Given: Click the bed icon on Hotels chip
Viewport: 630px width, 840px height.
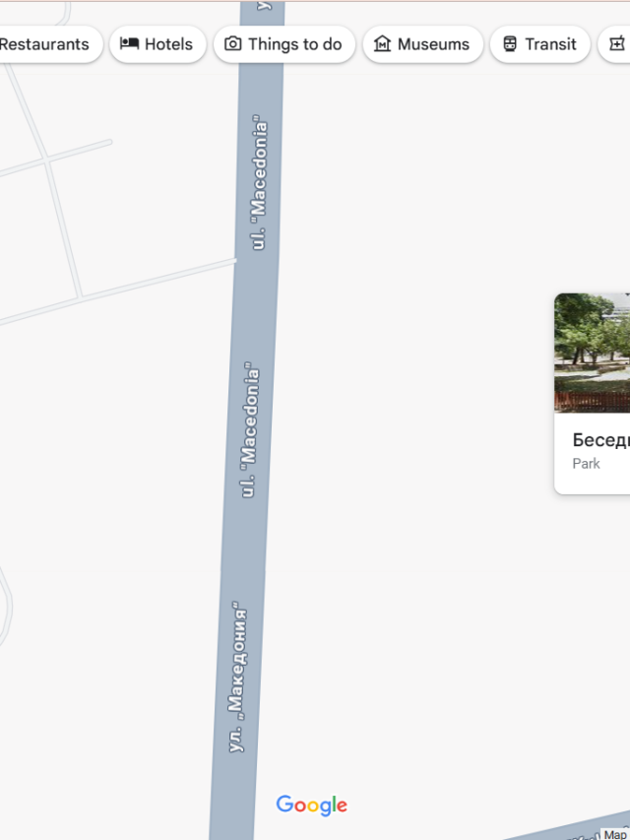Looking at the screenshot, I should [129, 44].
